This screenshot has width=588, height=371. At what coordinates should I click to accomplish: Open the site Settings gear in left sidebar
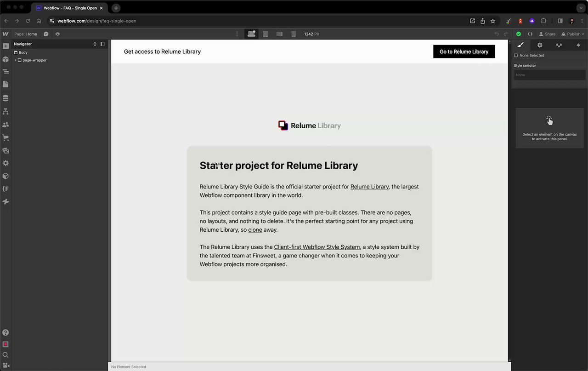[6, 163]
